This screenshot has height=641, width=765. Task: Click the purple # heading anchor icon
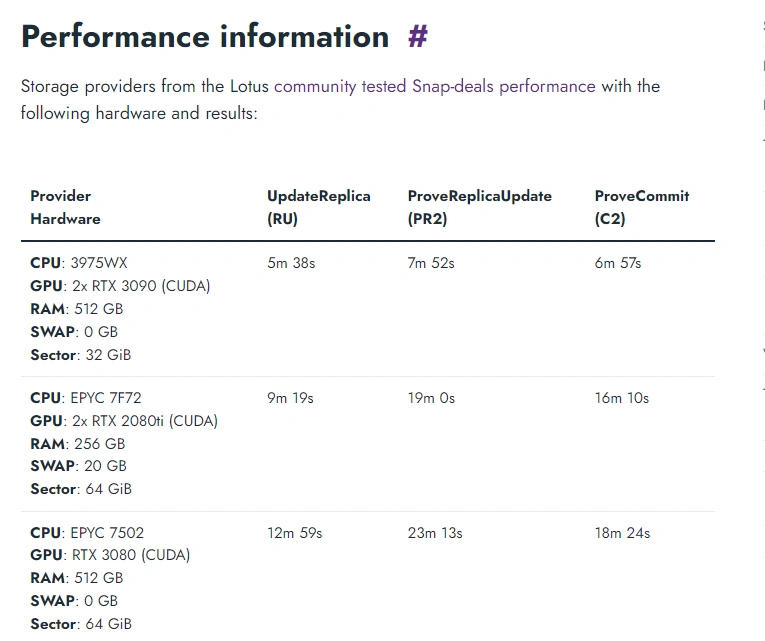(418, 37)
